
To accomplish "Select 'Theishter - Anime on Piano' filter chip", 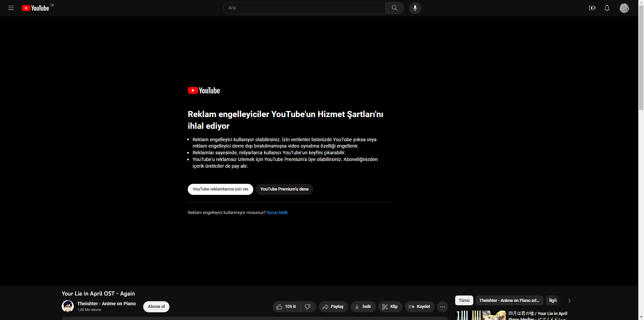I will click(x=509, y=301).
